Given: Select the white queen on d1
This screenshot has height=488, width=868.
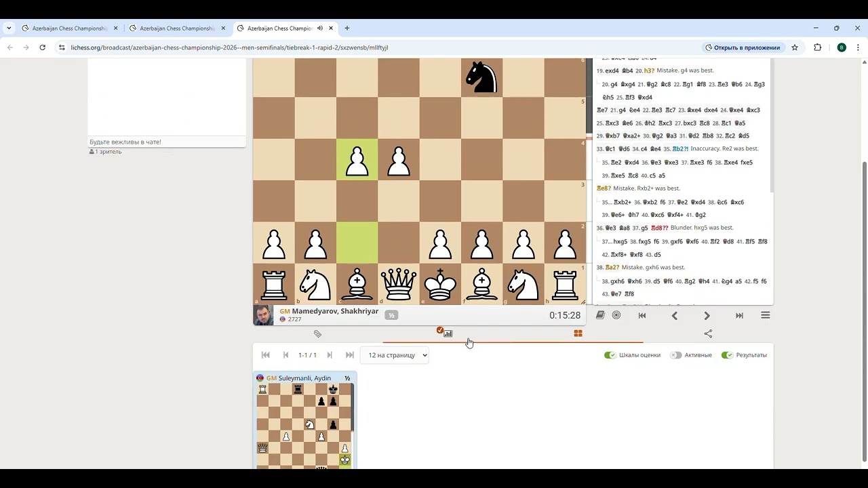Looking at the screenshot, I should click(x=399, y=284).
